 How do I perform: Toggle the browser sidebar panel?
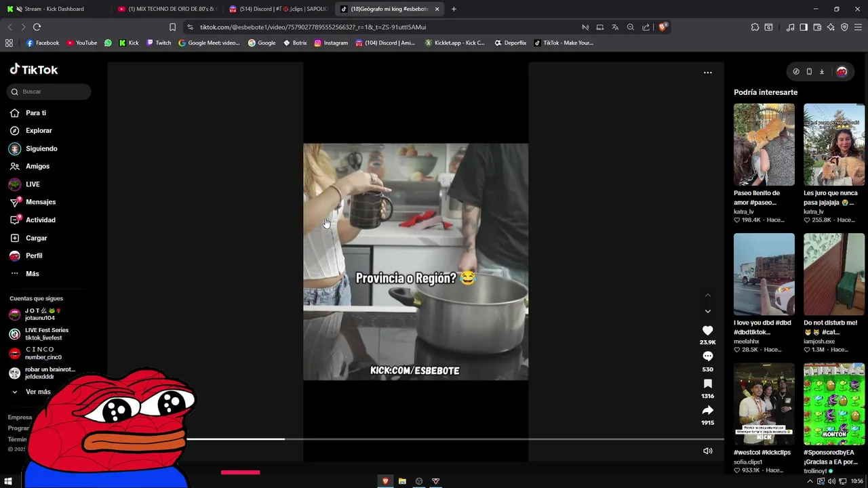click(804, 27)
